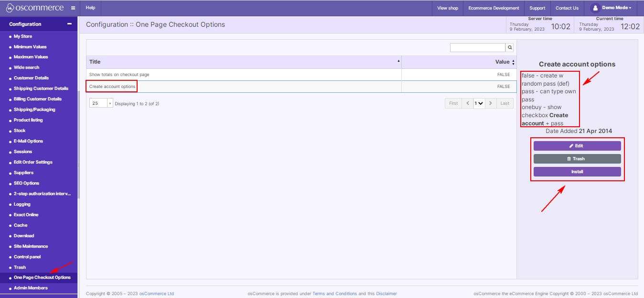Open Shipping Customer Details

(41, 88)
